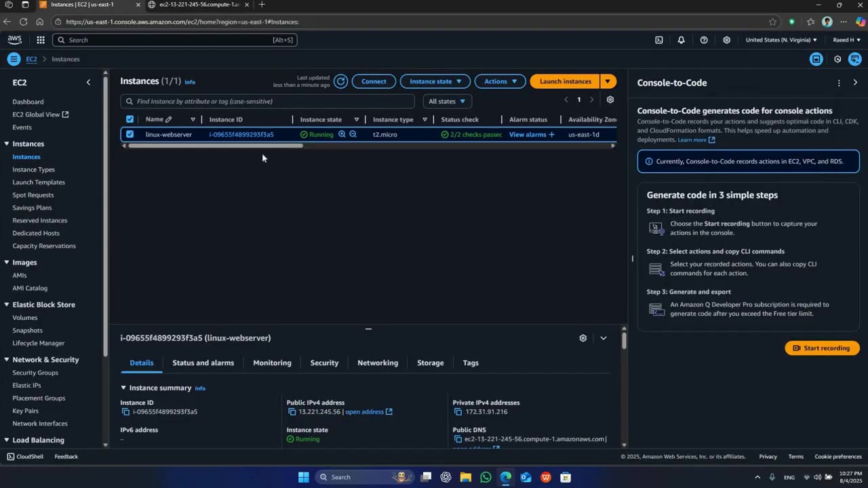
Task: Copy the Public DNS value
Action: (458, 439)
